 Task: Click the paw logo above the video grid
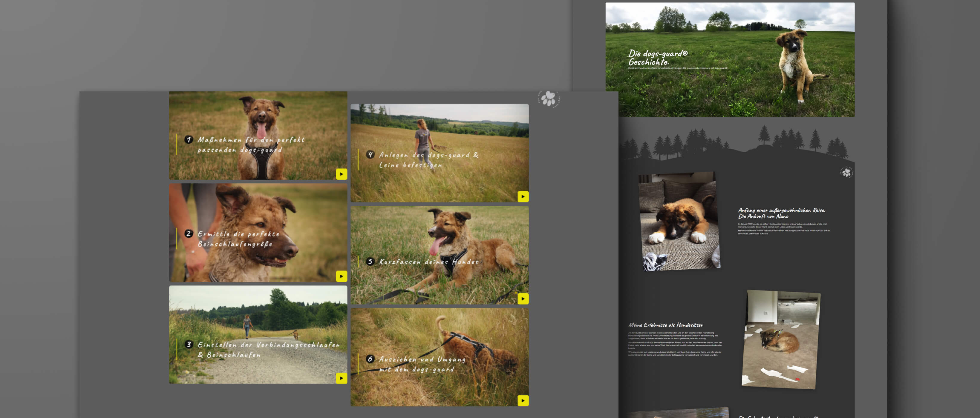[549, 99]
